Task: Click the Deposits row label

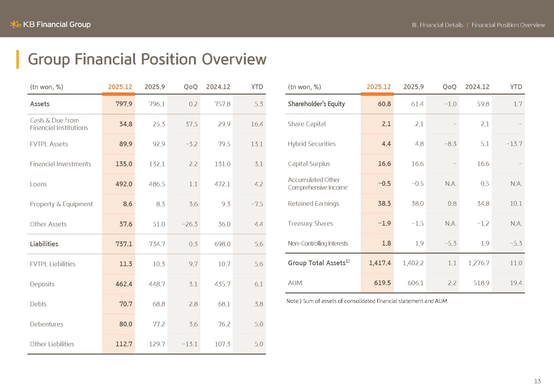Action: [42, 284]
